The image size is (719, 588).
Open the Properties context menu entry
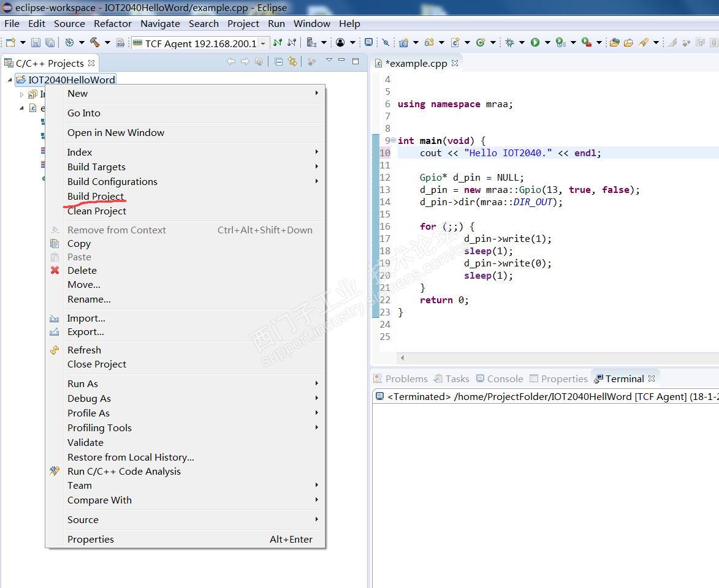(91, 539)
